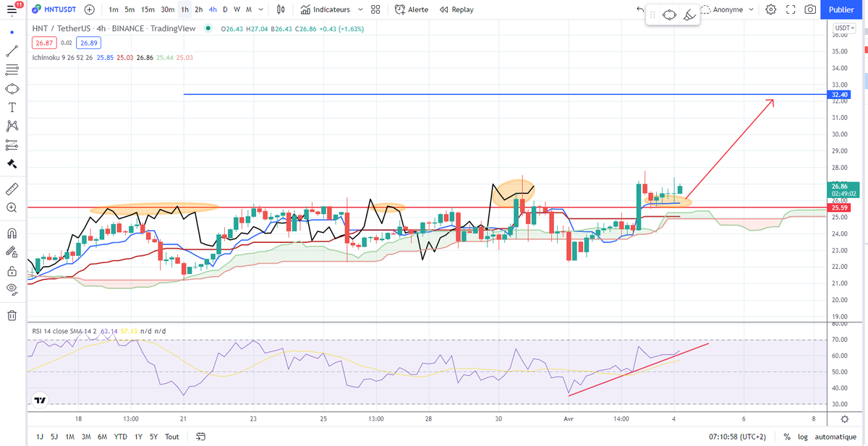The width and height of the screenshot is (868, 446).
Task: Select the 1h timeframe
Action: tap(185, 10)
